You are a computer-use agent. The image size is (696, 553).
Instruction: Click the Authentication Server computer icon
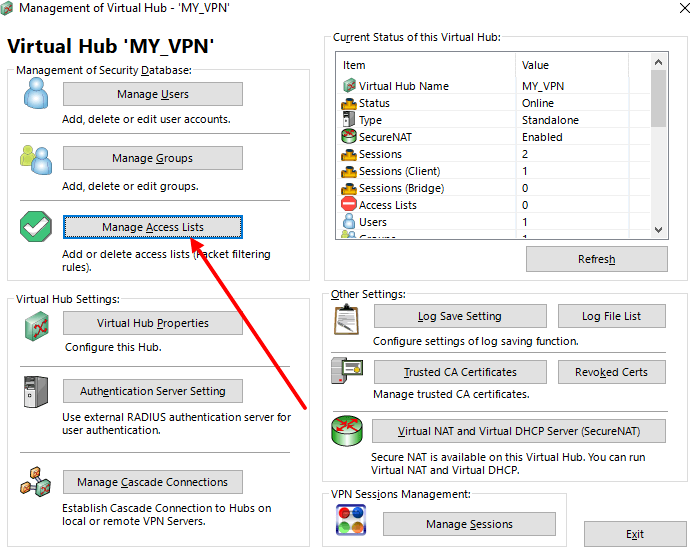point(35,394)
